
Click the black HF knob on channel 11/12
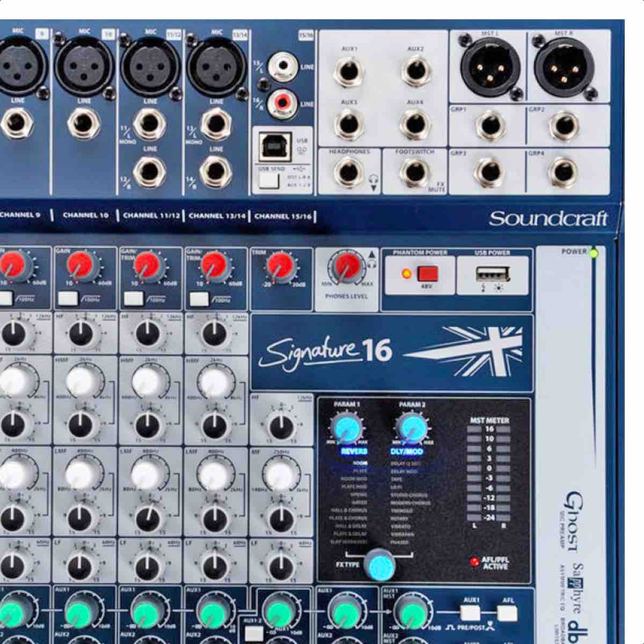[147, 334]
